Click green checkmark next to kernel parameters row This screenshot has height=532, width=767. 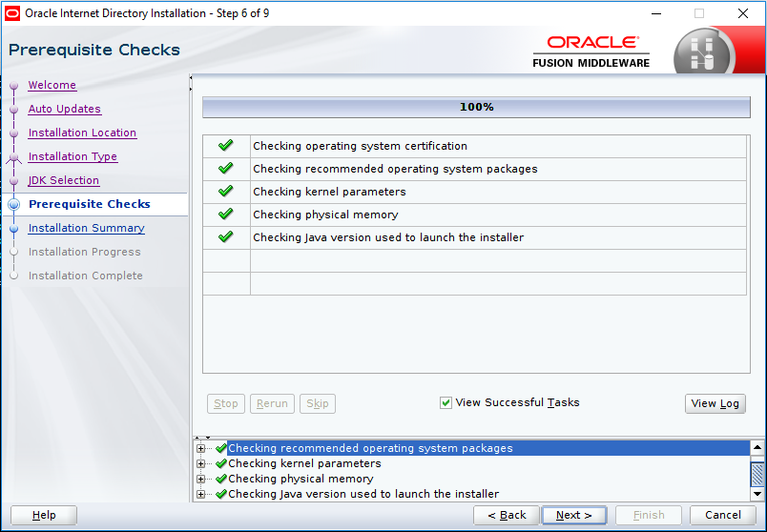(226, 192)
